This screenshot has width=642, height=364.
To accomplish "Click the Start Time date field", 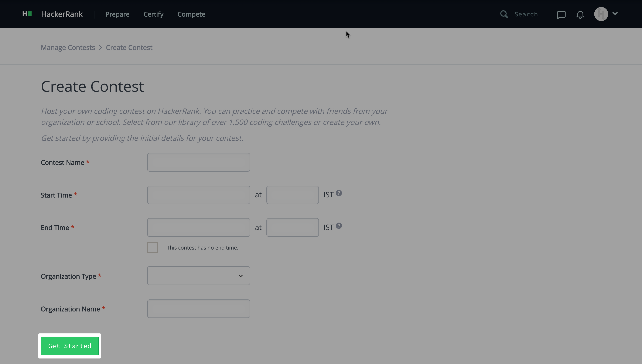I will click(x=198, y=195).
